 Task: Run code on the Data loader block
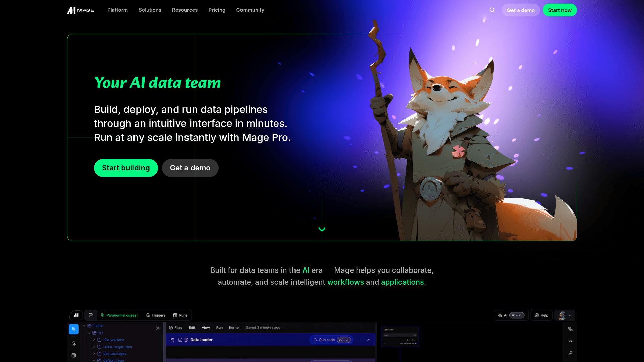point(324,340)
